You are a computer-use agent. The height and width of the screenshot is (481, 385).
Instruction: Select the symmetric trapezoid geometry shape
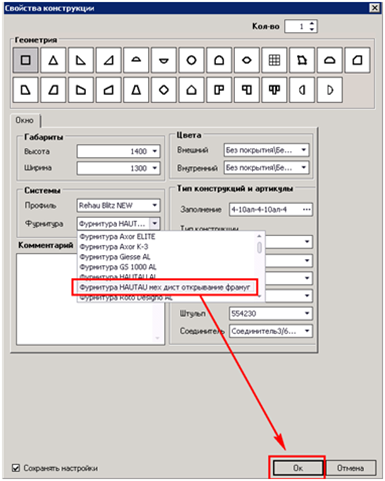[x=136, y=90]
